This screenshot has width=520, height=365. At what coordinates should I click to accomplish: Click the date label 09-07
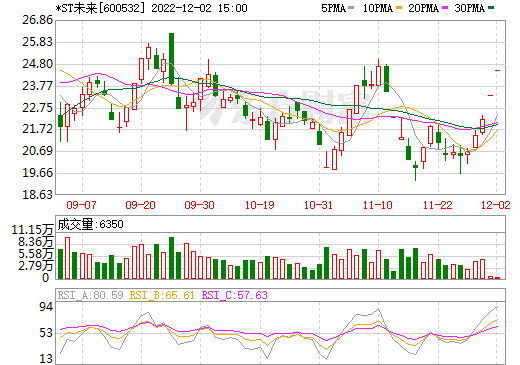[81, 205]
